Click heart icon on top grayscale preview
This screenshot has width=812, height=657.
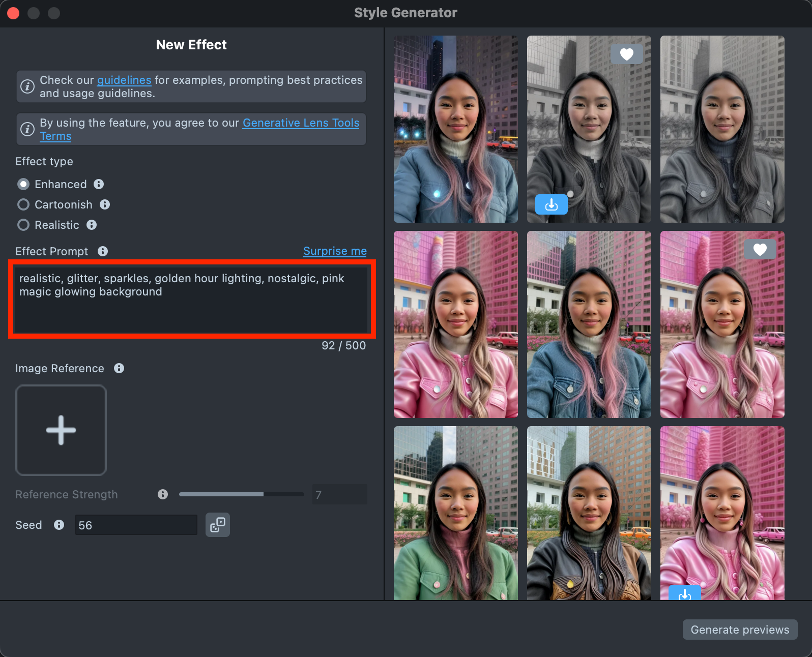626,54
